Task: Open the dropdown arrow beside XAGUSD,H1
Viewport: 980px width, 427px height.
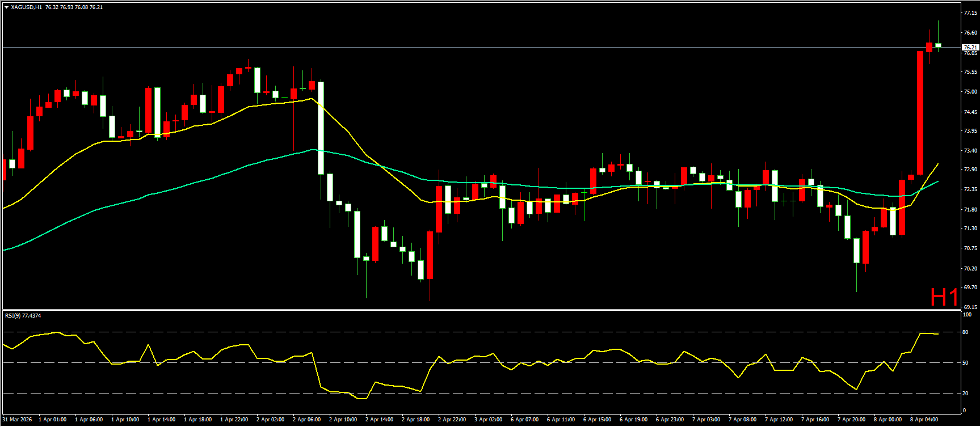Action: pyautogui.click(x=6, y=7)
